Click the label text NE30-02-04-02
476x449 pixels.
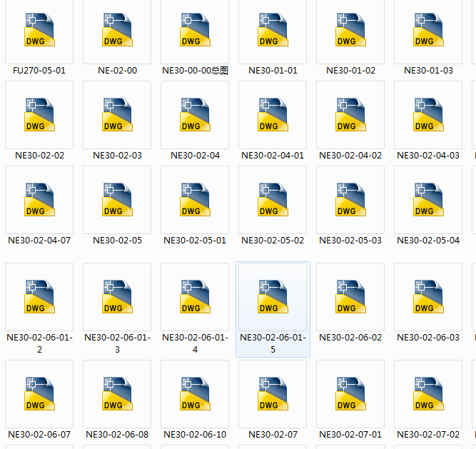click(x=350, y=156)
